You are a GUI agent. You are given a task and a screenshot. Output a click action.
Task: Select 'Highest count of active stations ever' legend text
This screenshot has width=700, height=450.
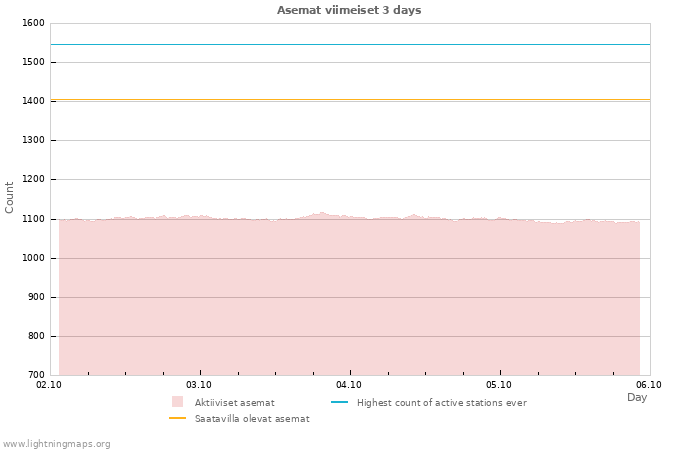(x=441, y=402)
